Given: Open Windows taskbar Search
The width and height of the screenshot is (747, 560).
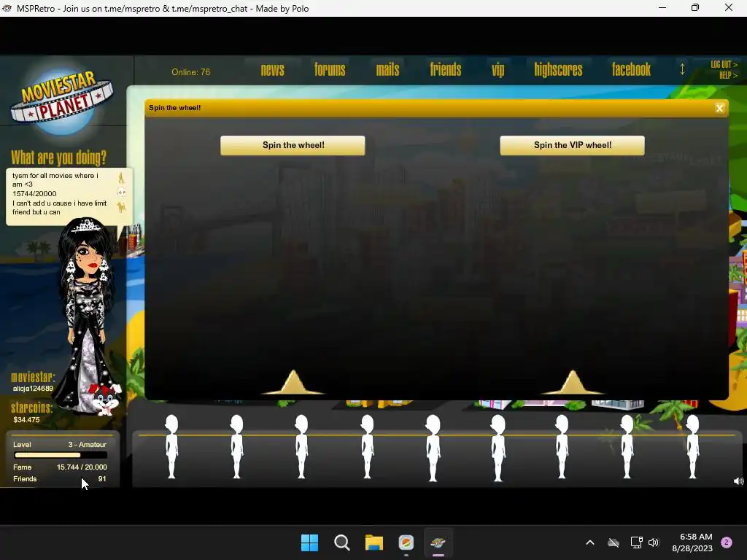Looking at the screenshot, I should click(x=341, y=542).
